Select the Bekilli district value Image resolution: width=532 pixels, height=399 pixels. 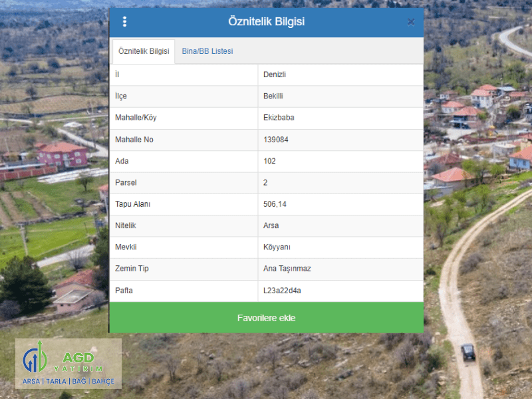click(x=274, y=96)
